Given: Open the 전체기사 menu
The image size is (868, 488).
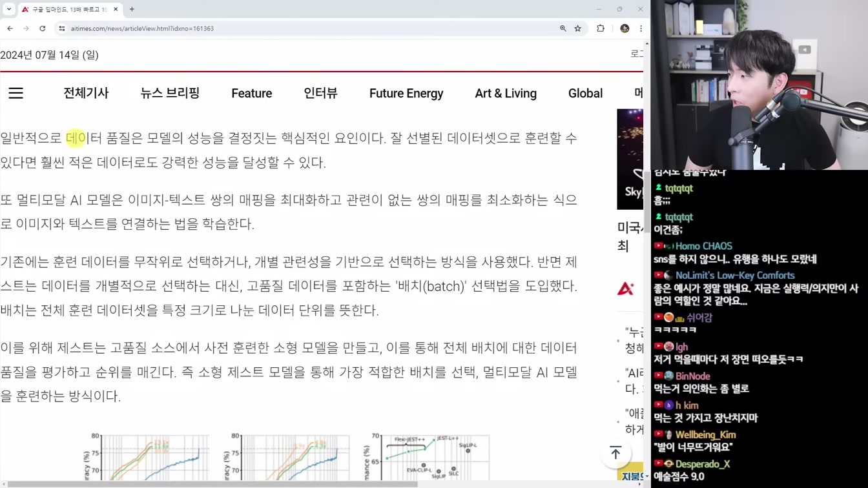Looking at the screenshot, I should (86, 93).
